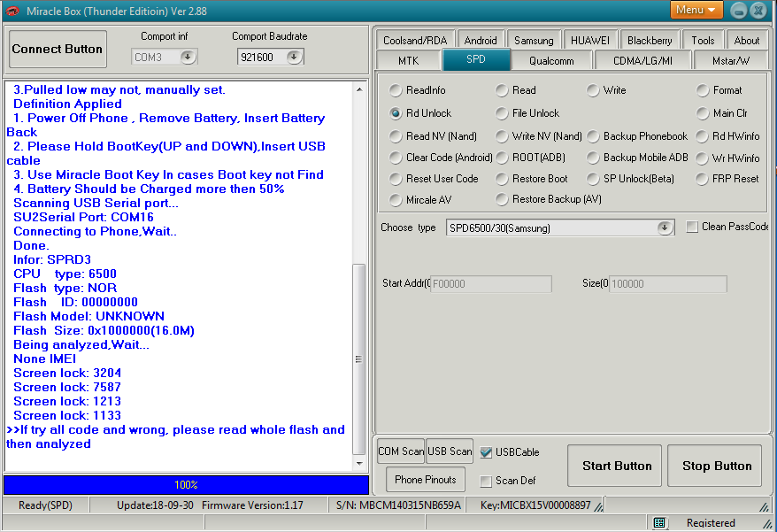Select the Format radio option
Viewport: 777px width, 532px height.
719,90
